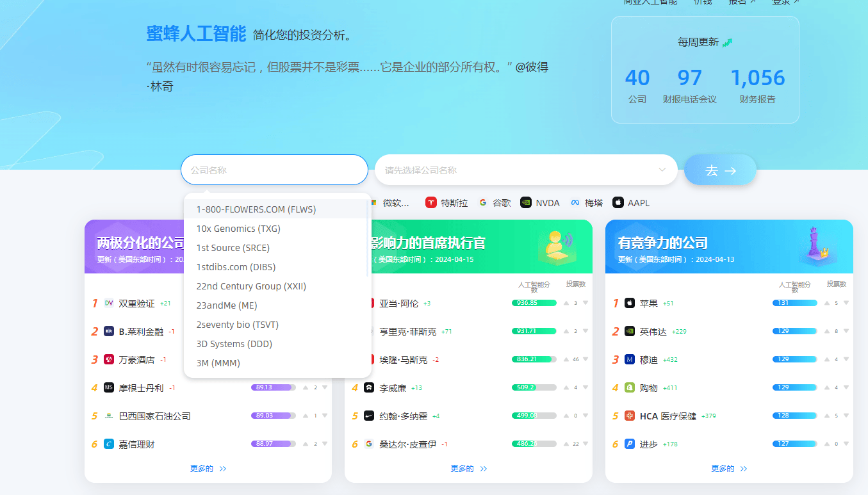Screen dimensions: 868x495
Task: Click the NIO logo beside 李威廉
Action: click(369, 387)
